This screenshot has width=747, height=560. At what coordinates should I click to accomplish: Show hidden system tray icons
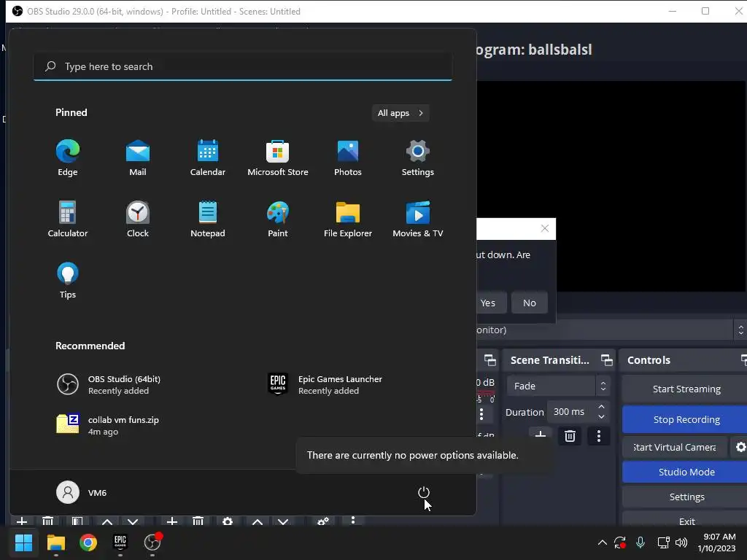[x=602, y=542]
